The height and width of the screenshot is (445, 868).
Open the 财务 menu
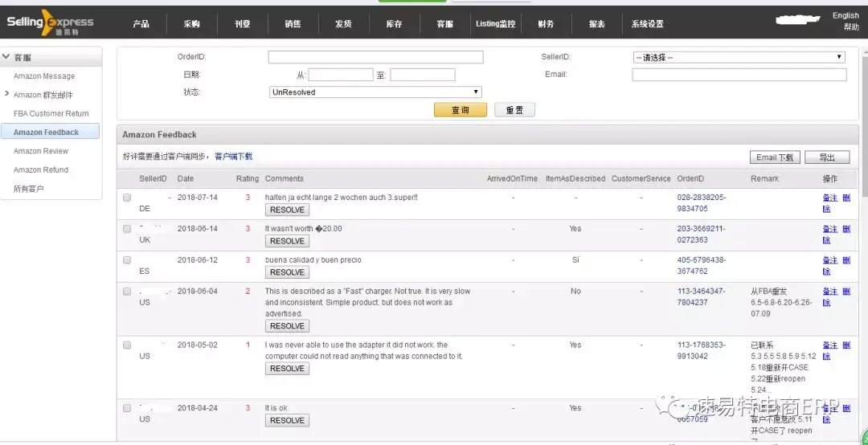(x=546, y=24)
